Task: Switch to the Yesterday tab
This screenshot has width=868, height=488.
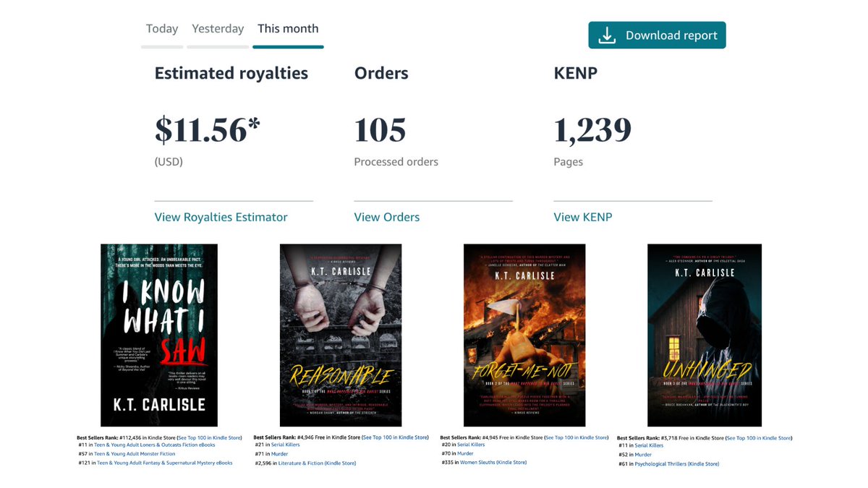Action: pyautogui.click(x=218, y=29)
